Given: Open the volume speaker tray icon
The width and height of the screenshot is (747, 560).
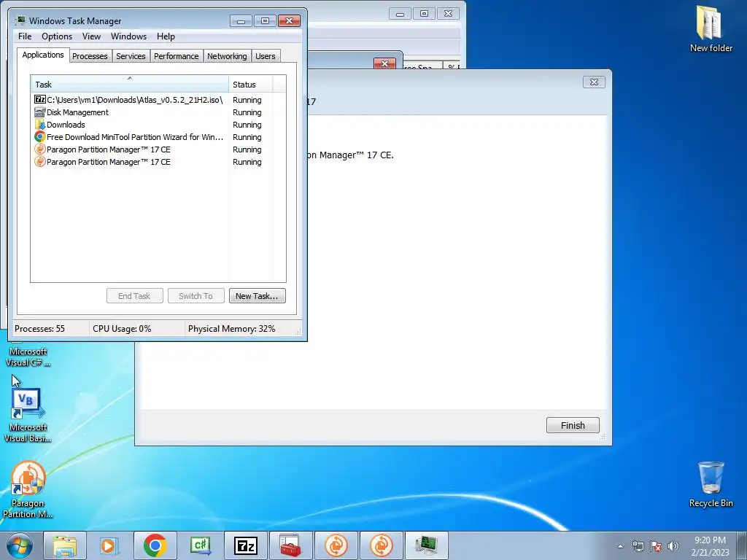Looking at the screenshot, I should coord(673,546).
